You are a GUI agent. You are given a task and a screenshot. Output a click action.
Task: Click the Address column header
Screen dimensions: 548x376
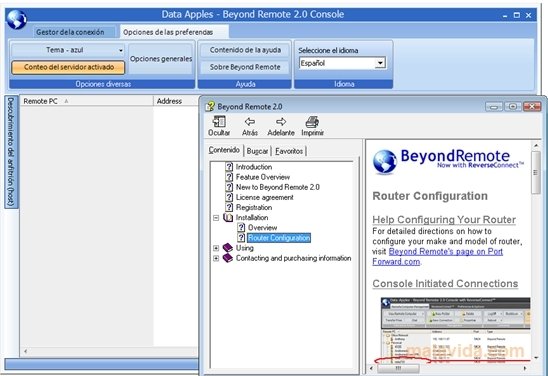[176, 101]
